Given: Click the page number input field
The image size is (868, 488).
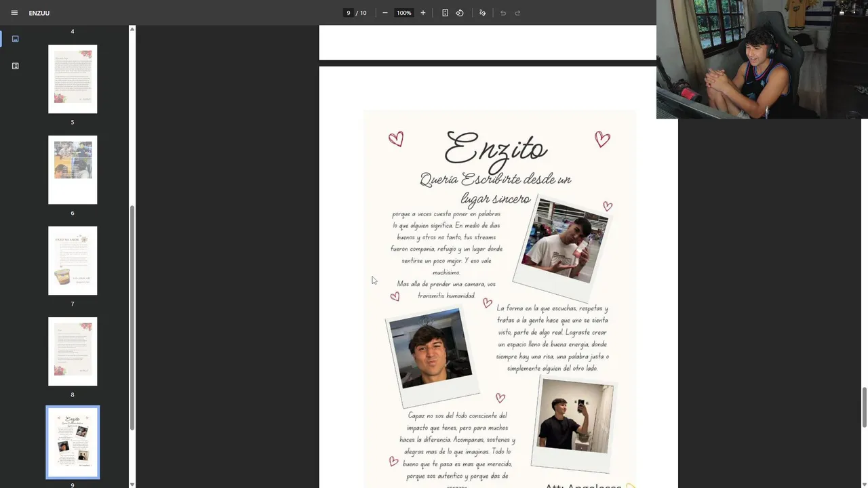Looking at the screenshot, I should [x=348, y=13].
